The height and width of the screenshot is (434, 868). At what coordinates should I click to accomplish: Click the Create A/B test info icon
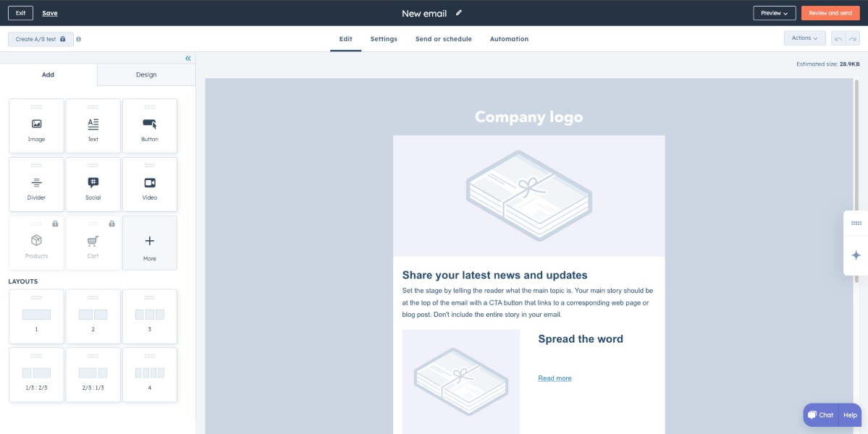click(x=78, y=39)
